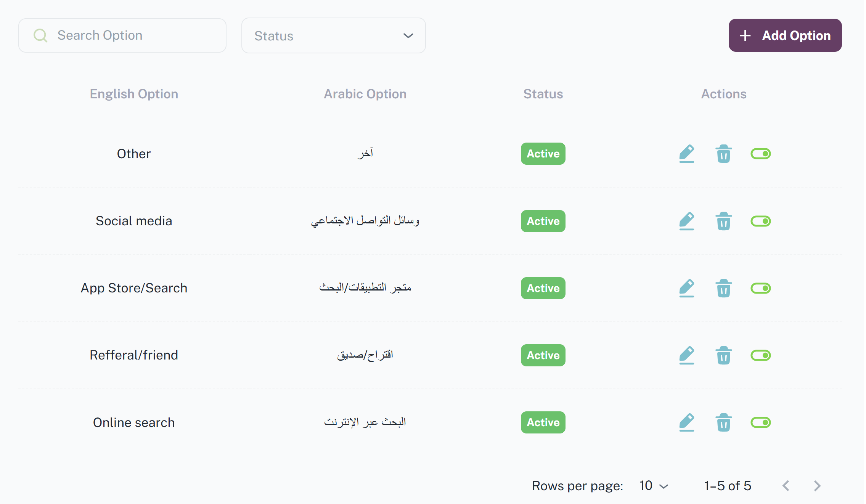The height and width of the screenshot is (504, 866).
Task: Edit the App Store/Search option
Action: click(686, 288)
